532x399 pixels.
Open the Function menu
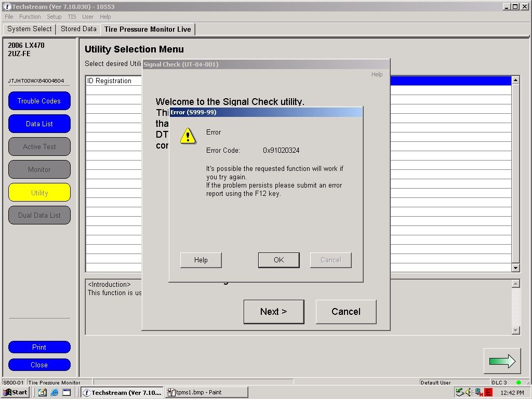click(30, 17)
